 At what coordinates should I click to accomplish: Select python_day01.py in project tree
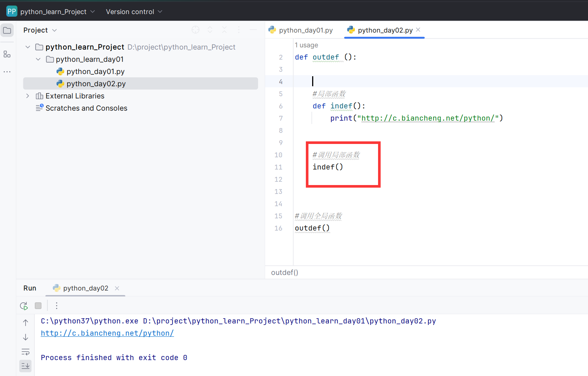pos(96,71)
